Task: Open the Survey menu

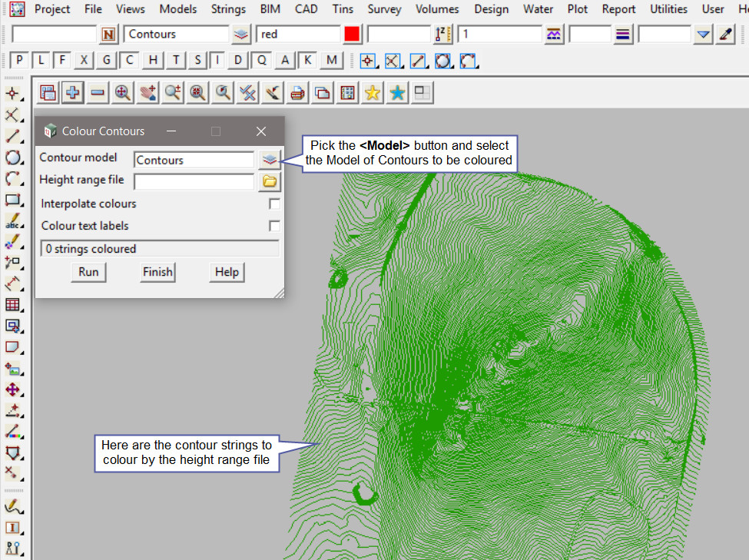Action: click(x=384, y=9)
